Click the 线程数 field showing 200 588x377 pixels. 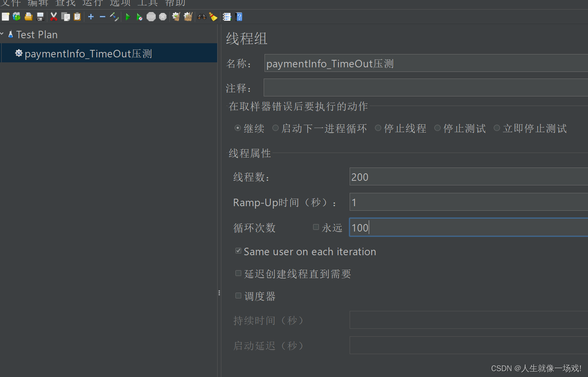tap(469, 177)
